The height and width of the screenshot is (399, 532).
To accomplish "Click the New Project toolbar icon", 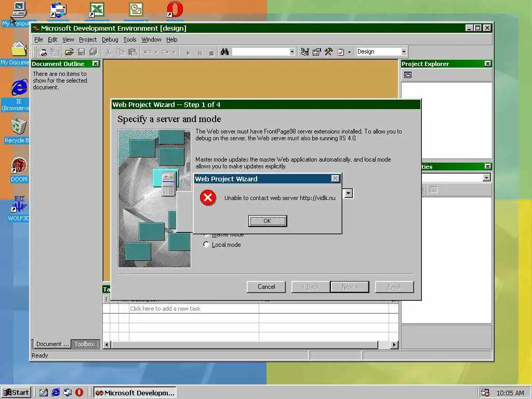I will point(43,52).
